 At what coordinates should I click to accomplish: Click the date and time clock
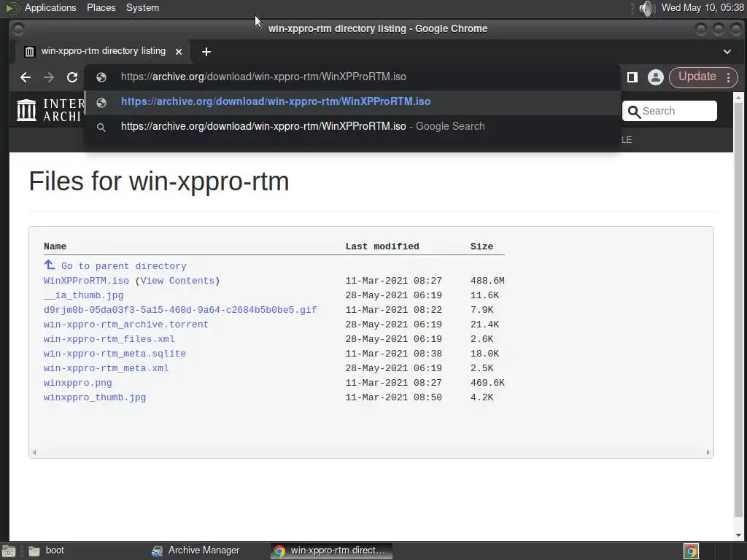pyautogui.click(x=703, y=7)
